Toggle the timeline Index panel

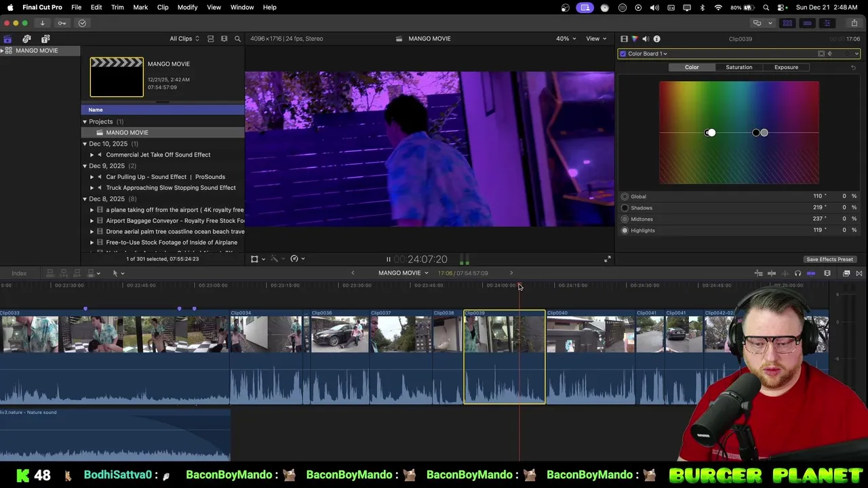(19, 273)
